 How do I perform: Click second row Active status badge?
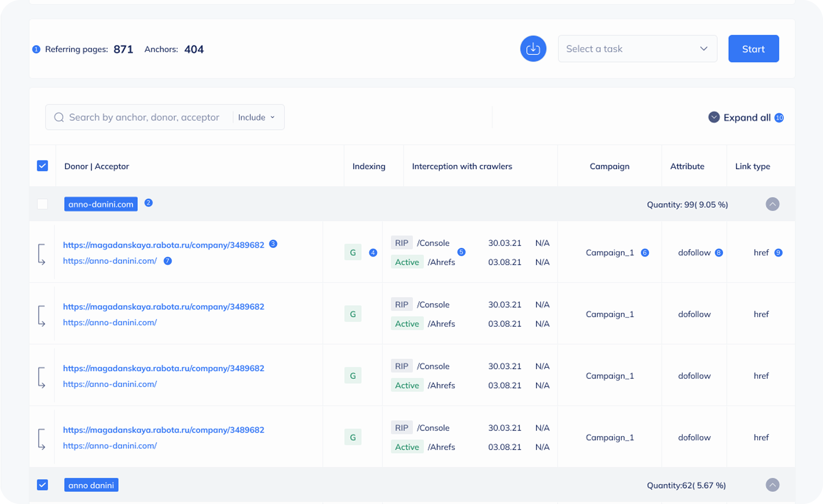coord(407,324)
